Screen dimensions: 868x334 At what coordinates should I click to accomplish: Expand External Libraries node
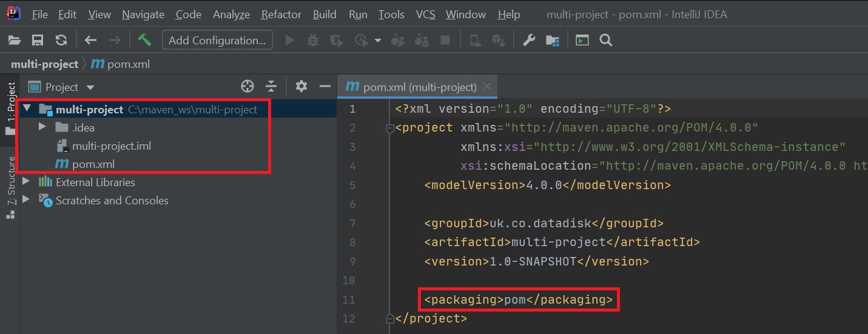click(25, 182)
